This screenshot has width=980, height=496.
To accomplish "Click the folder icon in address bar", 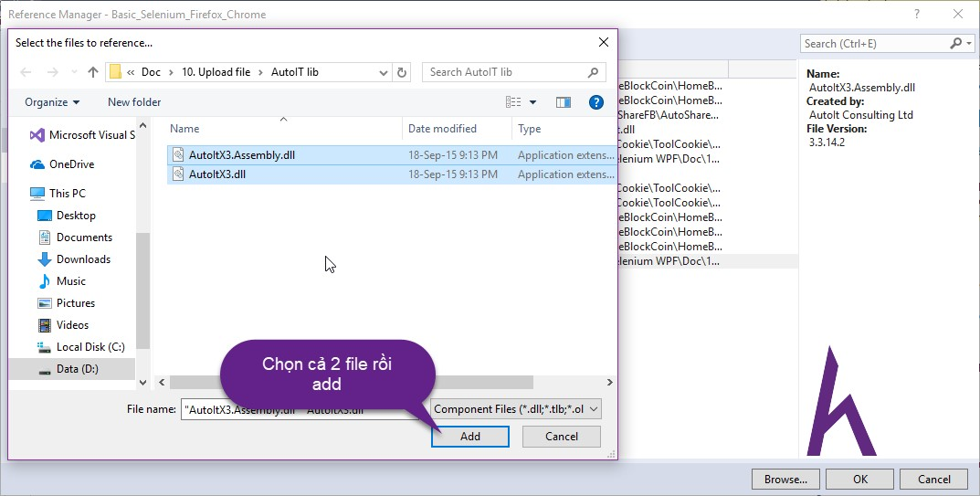I will tap(115, 72).
